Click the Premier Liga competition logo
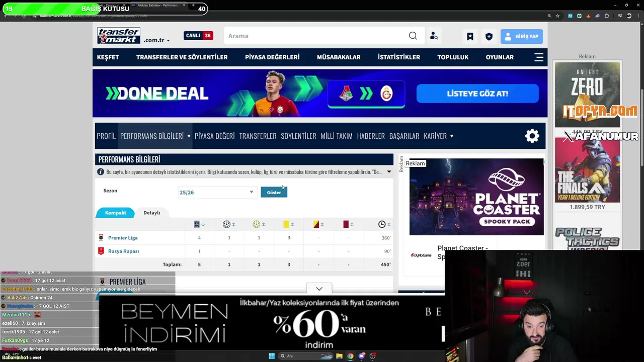 pyautogui.click(x=101, y=238)
